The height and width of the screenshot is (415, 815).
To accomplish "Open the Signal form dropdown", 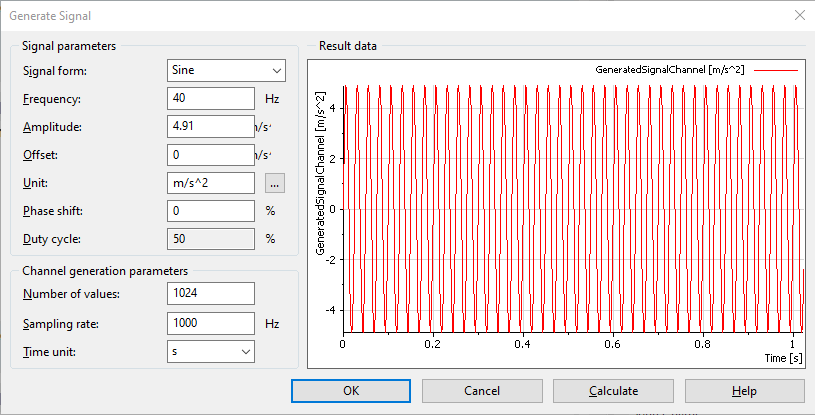I will (x=226, y=71).
